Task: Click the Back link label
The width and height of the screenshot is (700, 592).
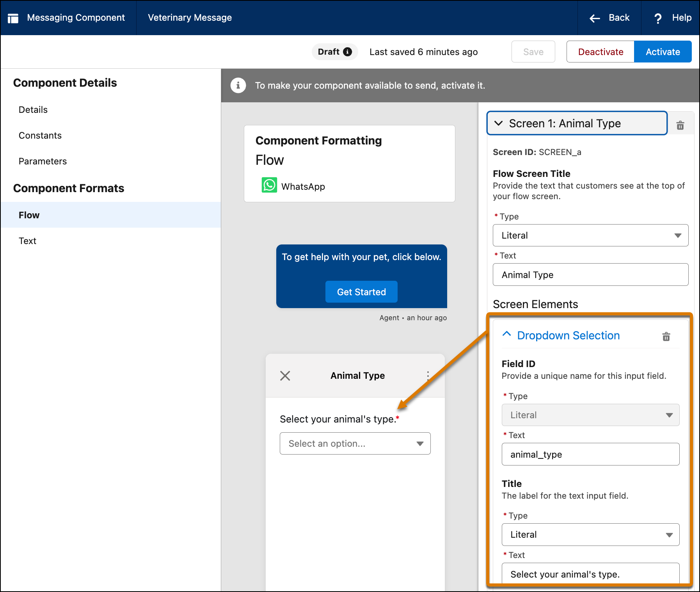Action: pos(619,18)
